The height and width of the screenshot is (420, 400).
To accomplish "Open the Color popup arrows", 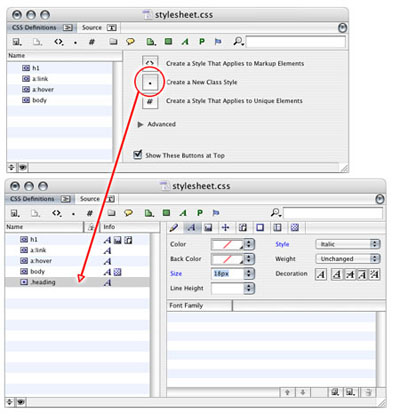I will pyautogui.click(x=249, y=244).
